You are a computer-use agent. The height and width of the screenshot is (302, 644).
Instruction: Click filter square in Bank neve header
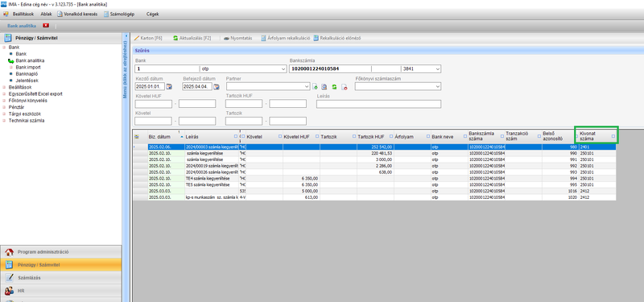pyautogui.click(x=465, y=136)
